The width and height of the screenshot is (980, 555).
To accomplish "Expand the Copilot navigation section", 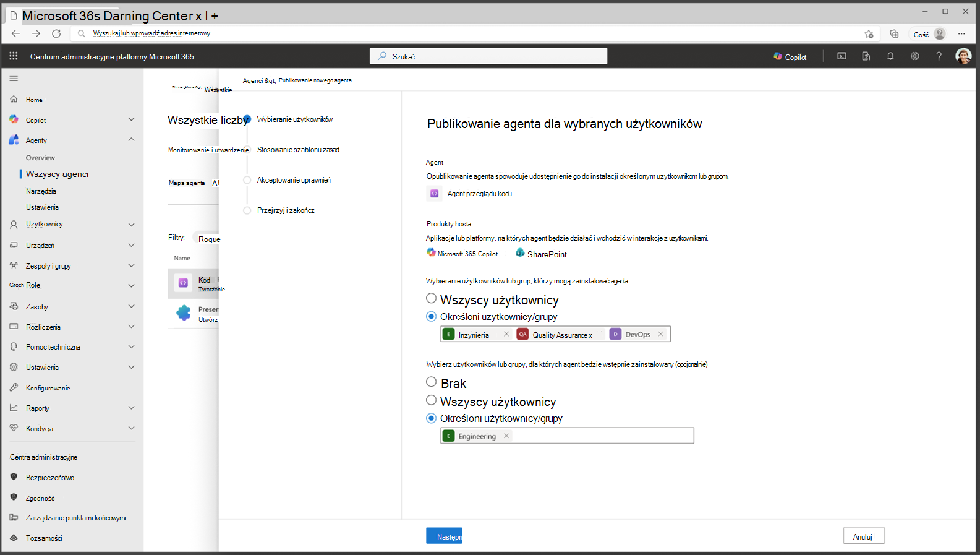I will click(x=131, y=119).
